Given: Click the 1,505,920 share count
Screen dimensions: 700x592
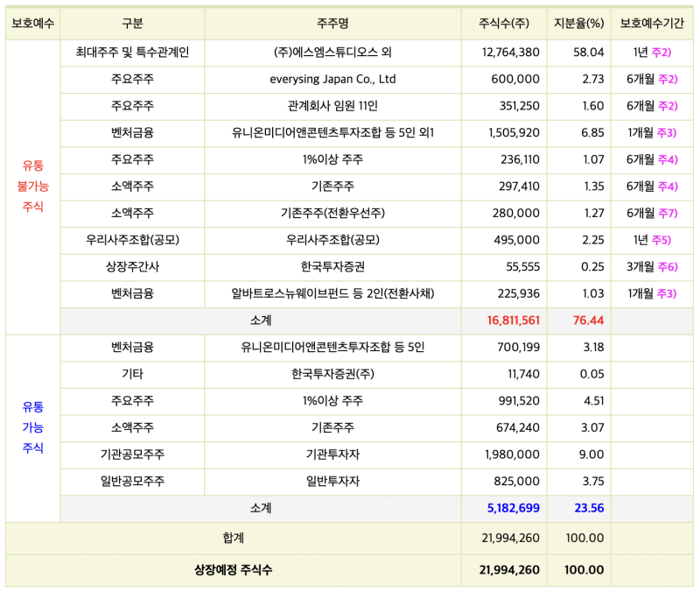Looking at the screenshot, I should tap(514, 133).
